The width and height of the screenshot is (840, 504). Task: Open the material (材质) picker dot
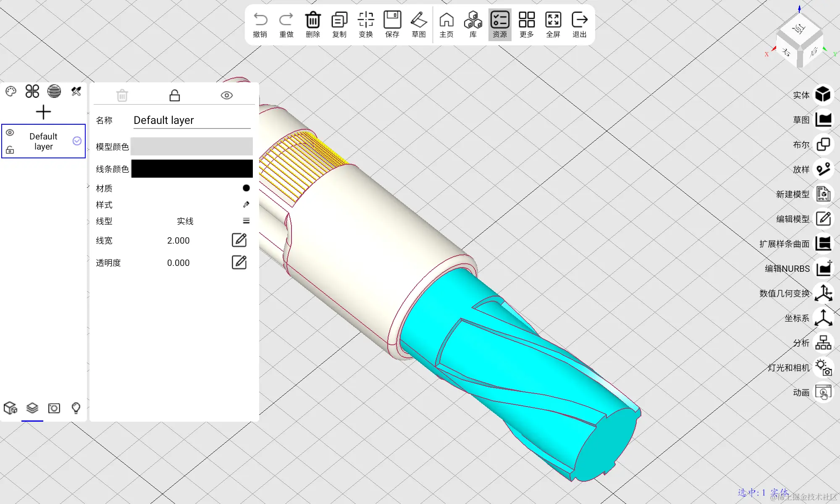(x=246, y=188)
